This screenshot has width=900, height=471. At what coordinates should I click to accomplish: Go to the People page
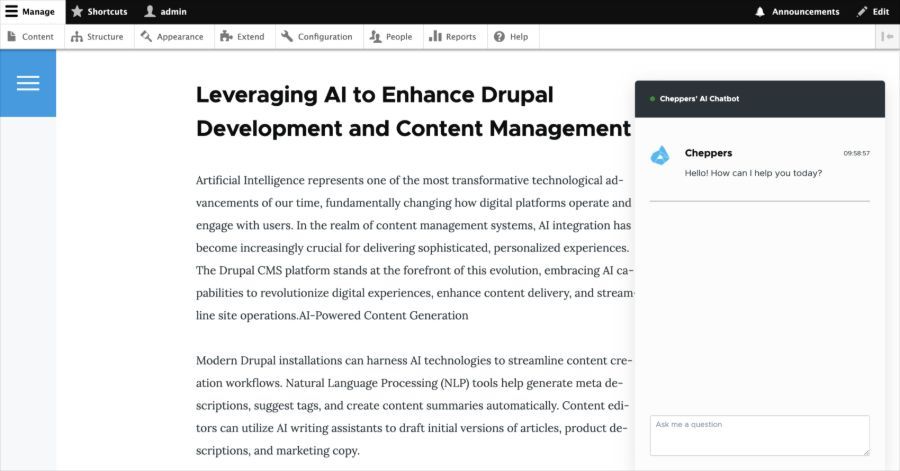point(391,37)
